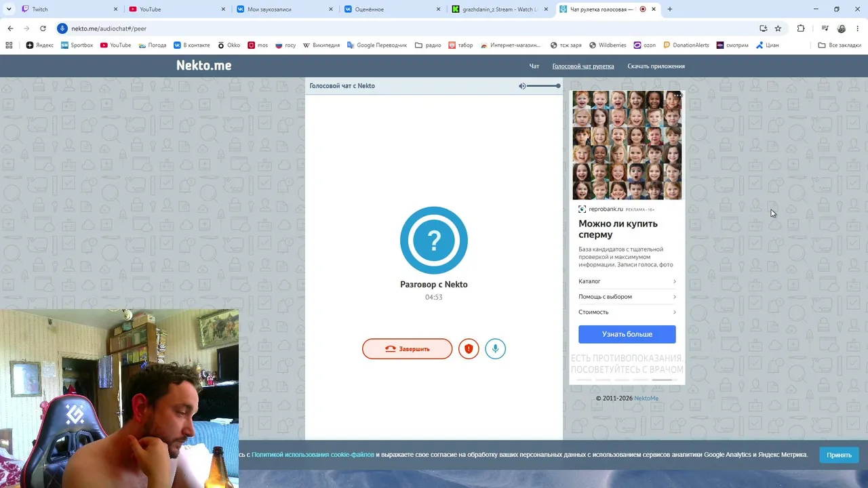
Task: Click Узнать больше in the ad
Action: (627, 334)
